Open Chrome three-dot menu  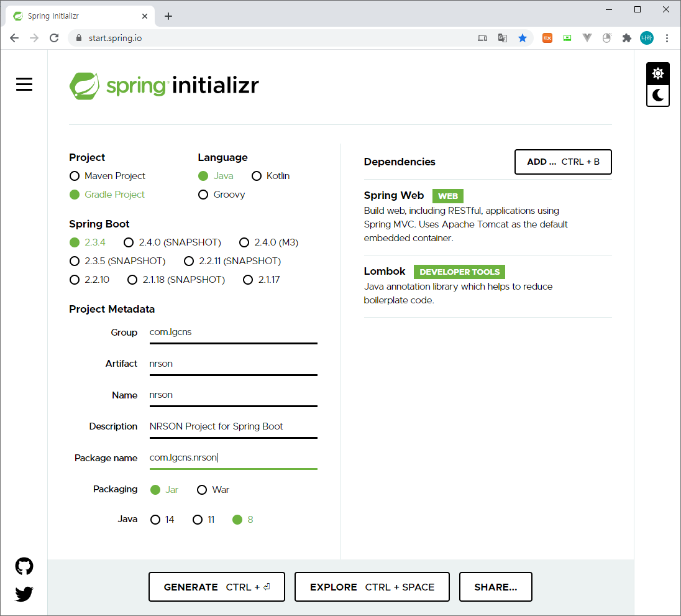pos(667,39)
